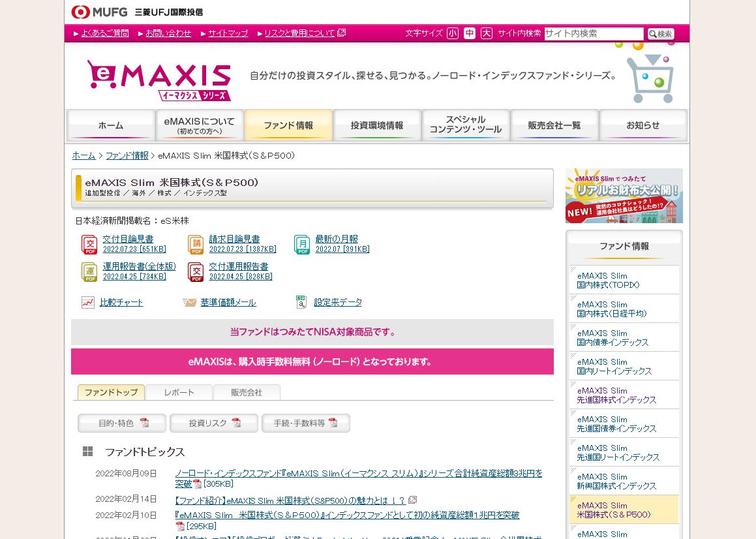Open the 比較チャート text link
This screenshot has width=756, height=539.
[x=121, y=302]
